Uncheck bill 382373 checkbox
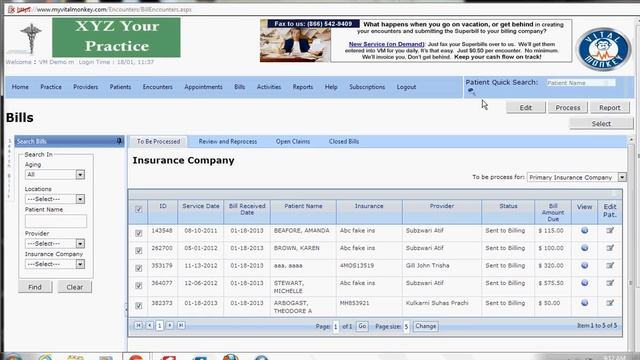Viewport: 640px width, 360px height. pyautogui.click(x=138, y=306)
